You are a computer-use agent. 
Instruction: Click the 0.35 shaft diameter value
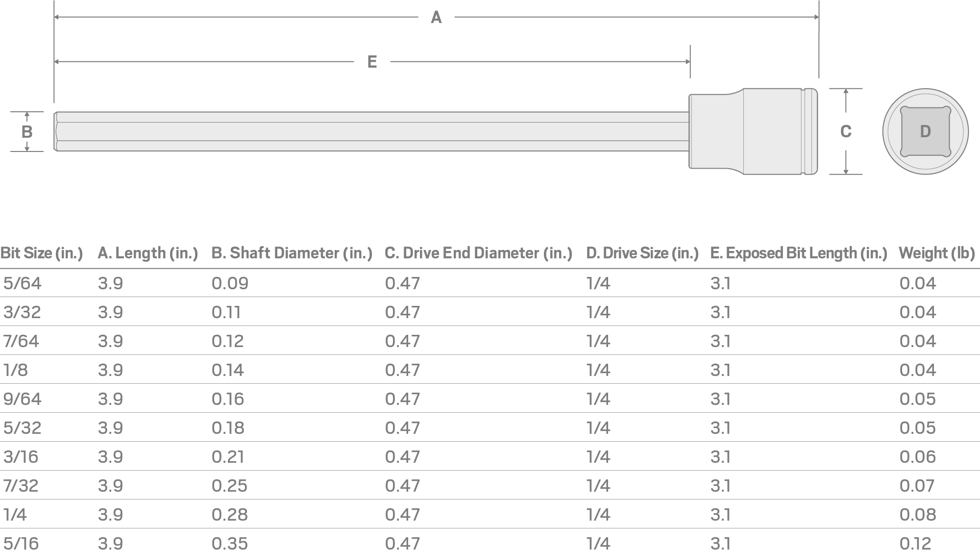[x=230, y=543]
